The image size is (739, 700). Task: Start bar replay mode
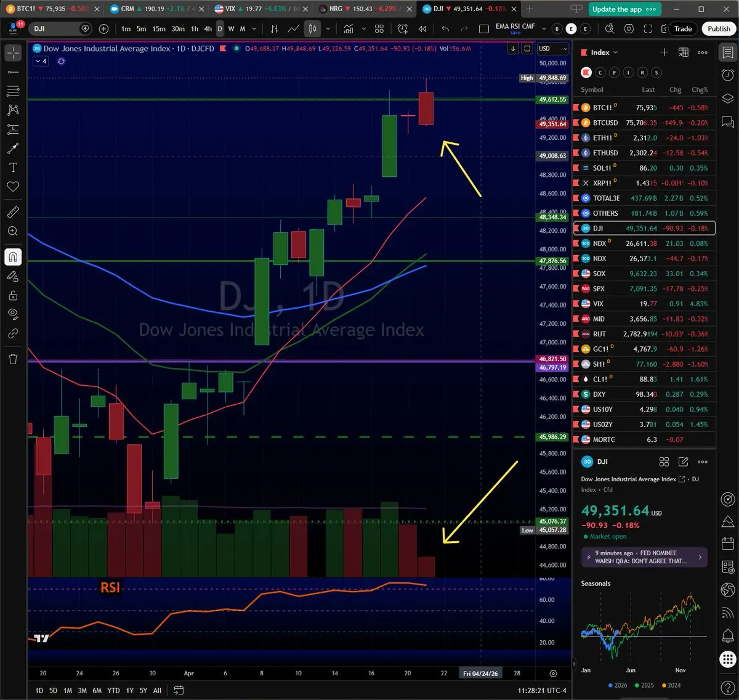(422, 29)
